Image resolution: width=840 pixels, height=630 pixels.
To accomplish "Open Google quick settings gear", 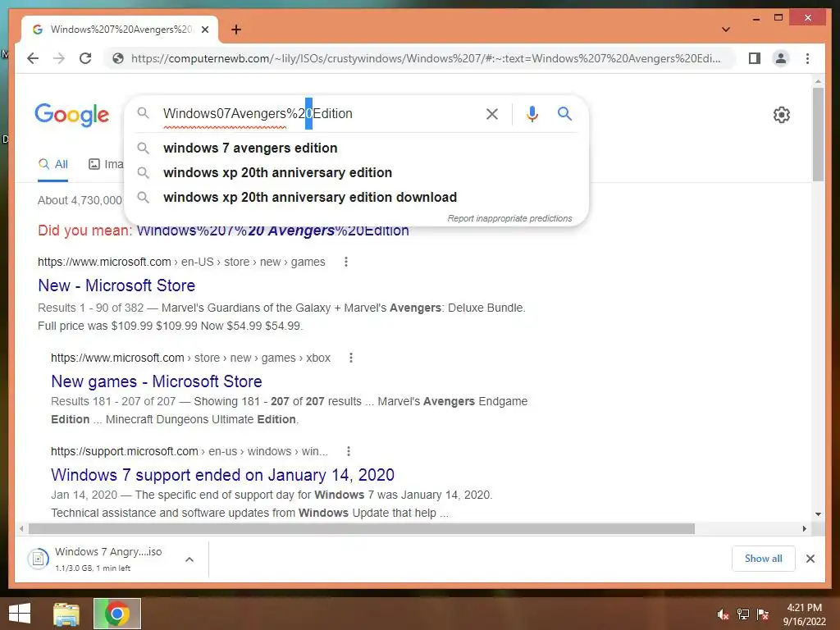I will tap(782, 115).
